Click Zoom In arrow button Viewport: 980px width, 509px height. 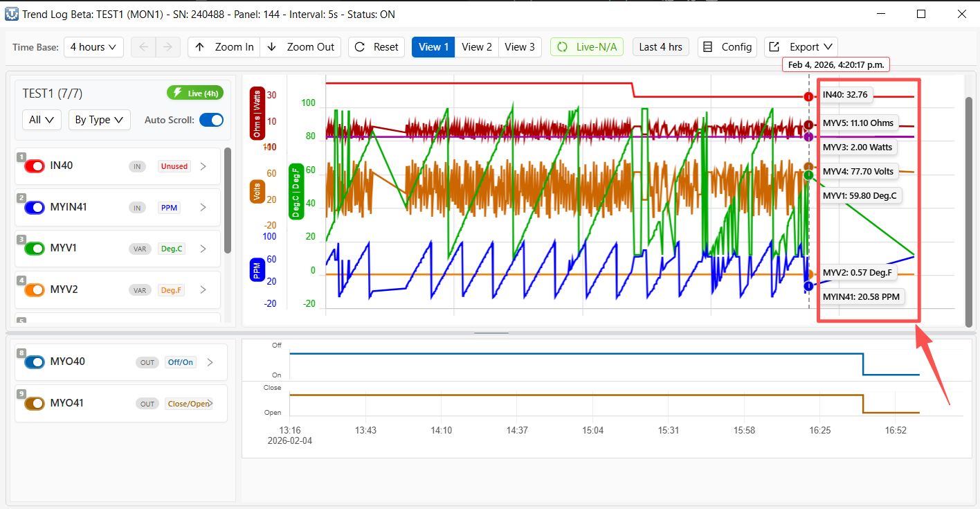point(224,47)
